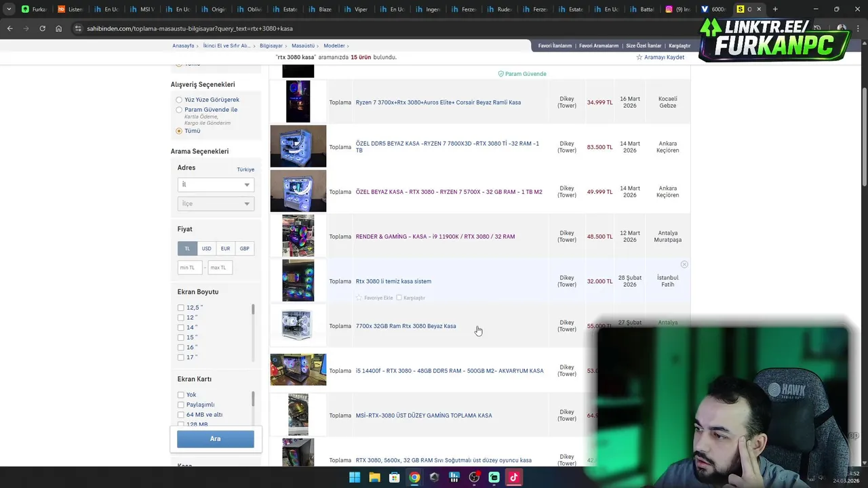This screenshot has width=868, height=488.
Task: Click the Chrome icon in the taskbar
Action: pyautogui.click(x=414, y=477)
